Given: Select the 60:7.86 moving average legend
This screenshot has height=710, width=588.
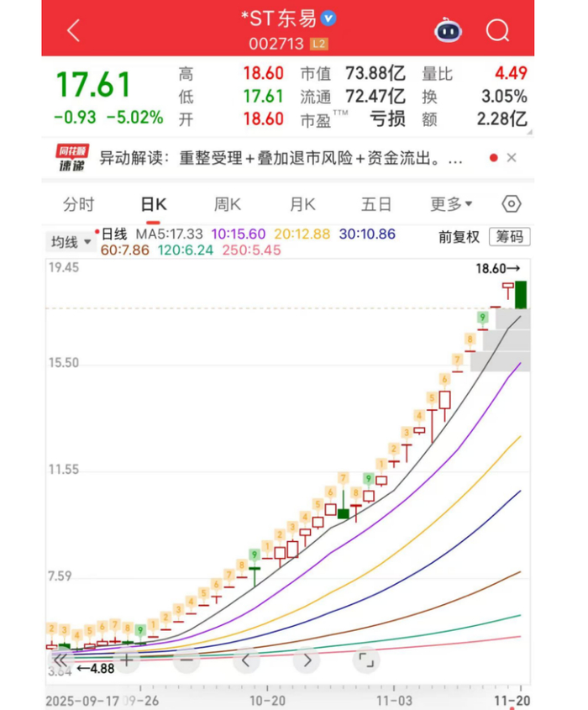Looking at the screenshot, I should (124, 250).
